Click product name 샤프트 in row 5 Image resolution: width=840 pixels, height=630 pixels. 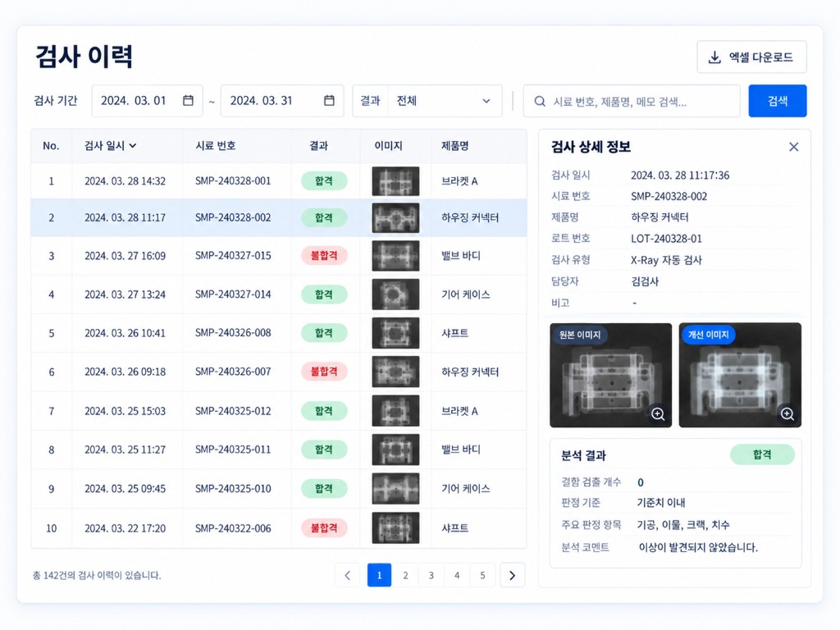tap(454, 333)
